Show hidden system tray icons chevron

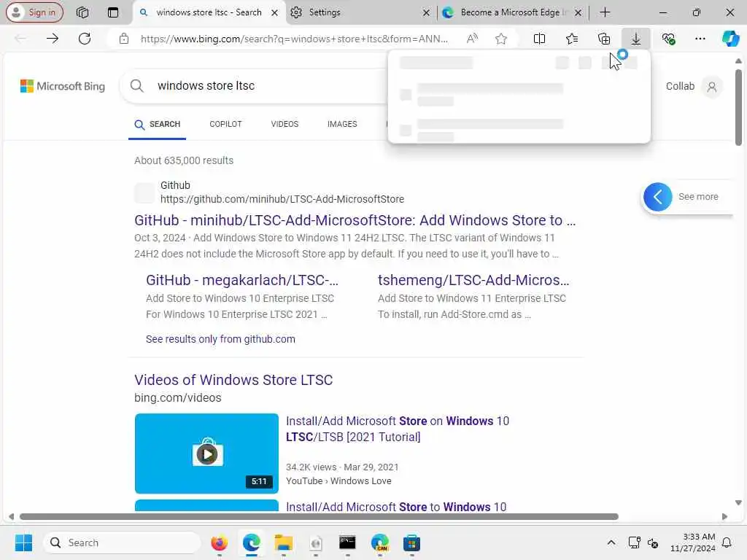pyautogui.click(x=611, y=542)
